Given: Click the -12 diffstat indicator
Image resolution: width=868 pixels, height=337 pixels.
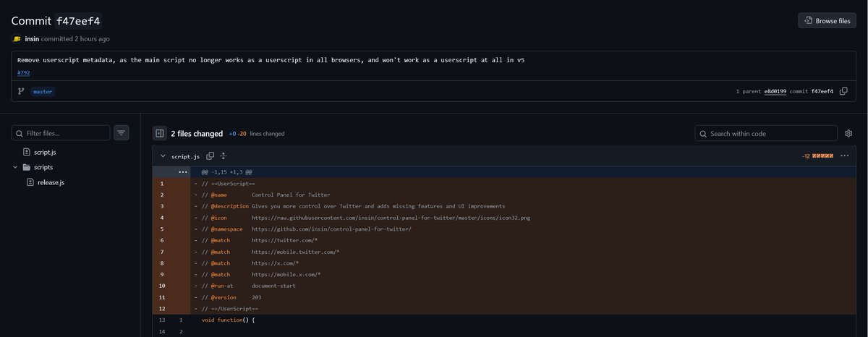Looking at the screenshot, I should (817, 156).
